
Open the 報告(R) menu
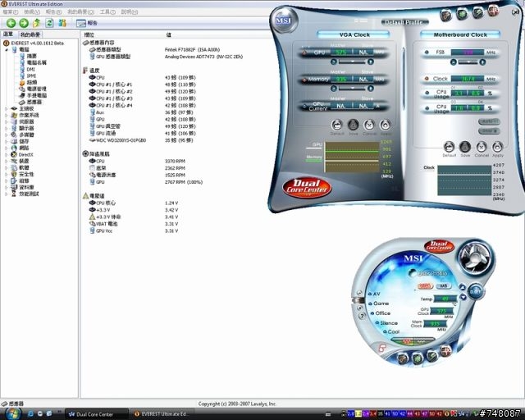[x=53, y=12]
